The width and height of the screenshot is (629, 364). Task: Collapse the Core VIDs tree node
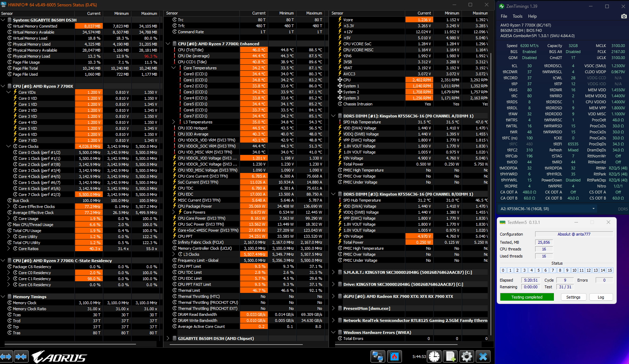[8, 92]
